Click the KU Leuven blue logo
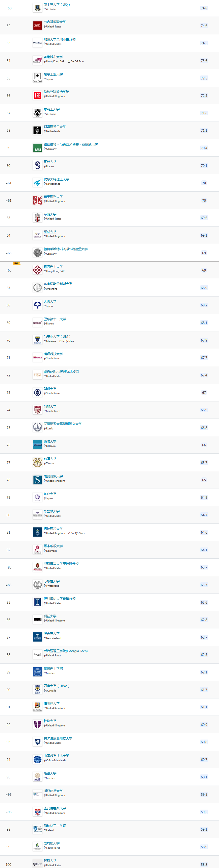 37,445
